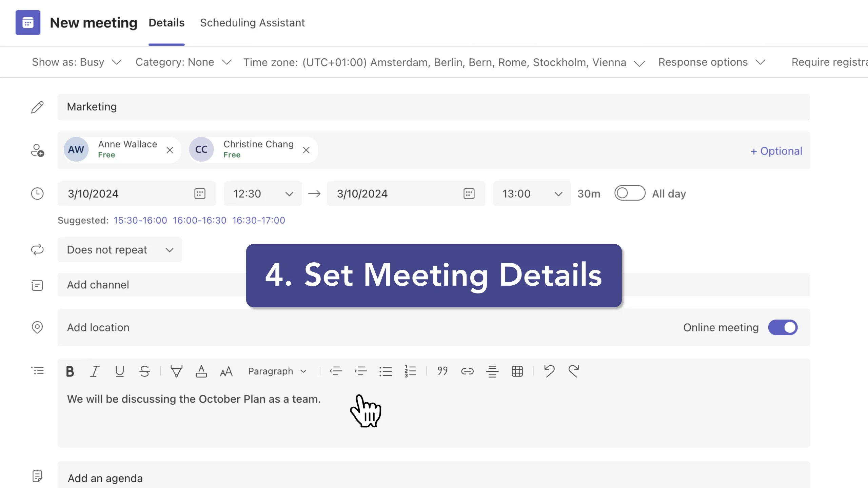
Task: Toggle bold formatting in description editor
Action: (70, 371)
